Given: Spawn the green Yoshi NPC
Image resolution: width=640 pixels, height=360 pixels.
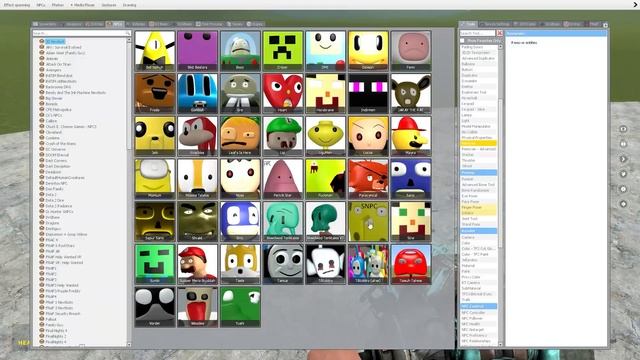Looking at the screenshot, I should 240,307.
